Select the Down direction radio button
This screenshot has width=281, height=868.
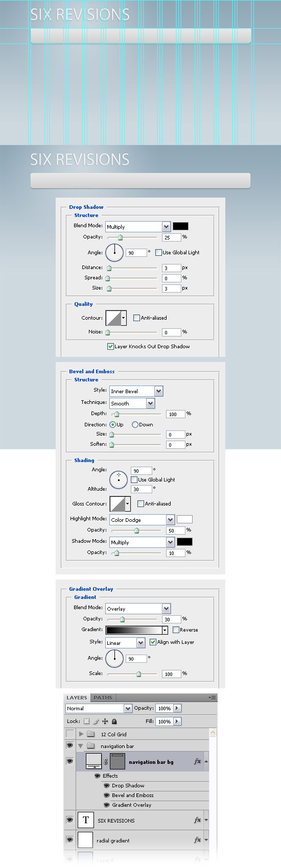pos(135,424)
